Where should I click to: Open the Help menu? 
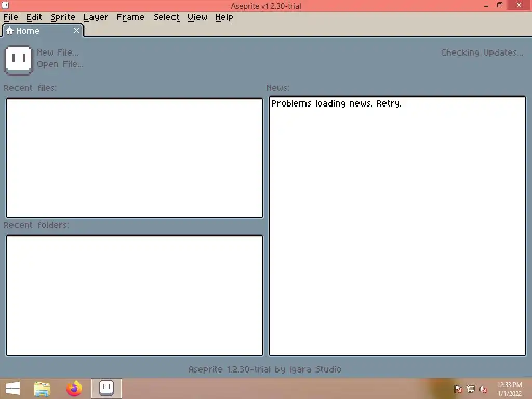pos(224,17)
